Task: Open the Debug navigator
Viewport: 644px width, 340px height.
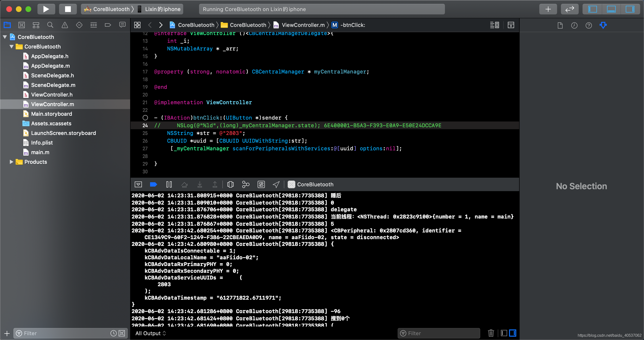Action: tap(93, 25)
